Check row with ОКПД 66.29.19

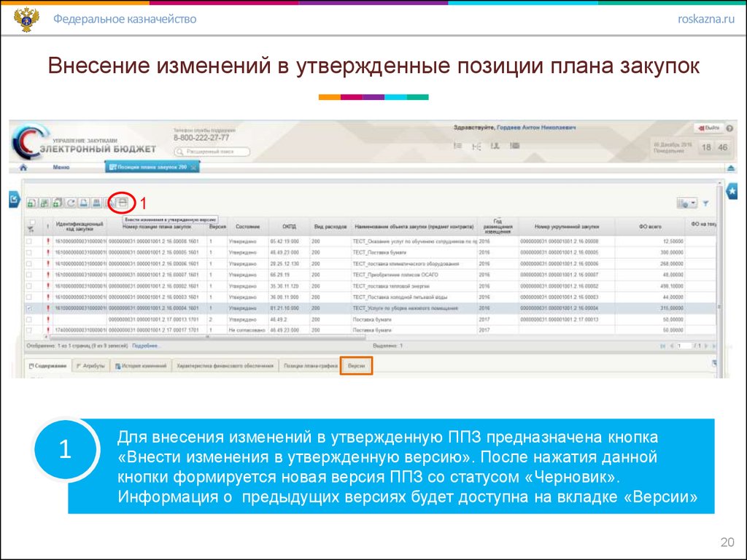(x=29, y=275)
